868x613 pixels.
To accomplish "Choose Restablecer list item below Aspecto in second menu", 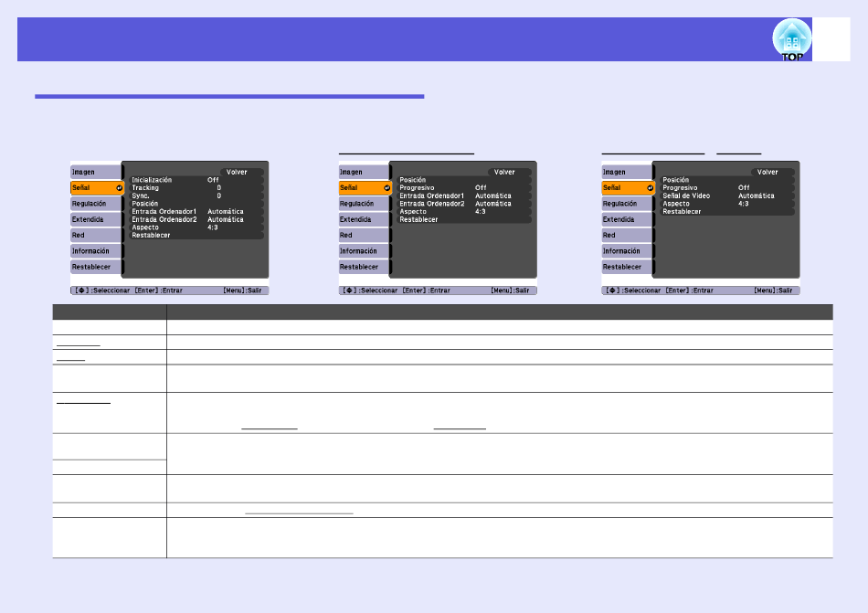I will pyautogui.click(x=464, y=219).
